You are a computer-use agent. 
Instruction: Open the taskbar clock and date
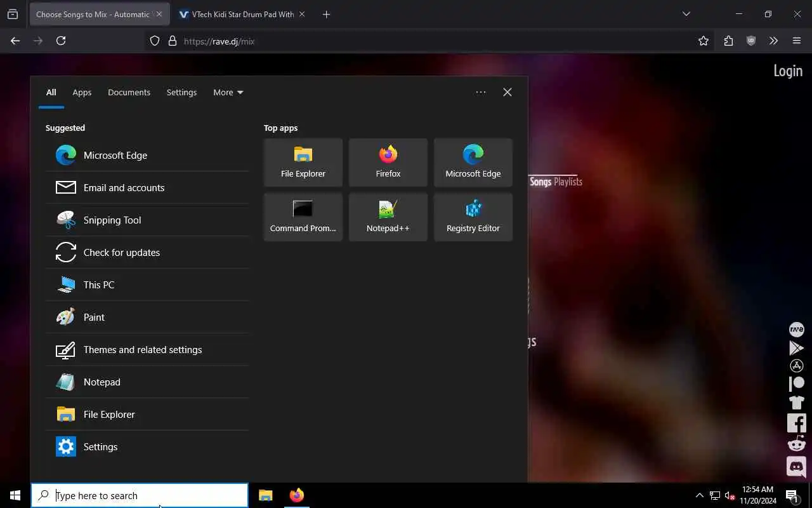coord(757,495)
